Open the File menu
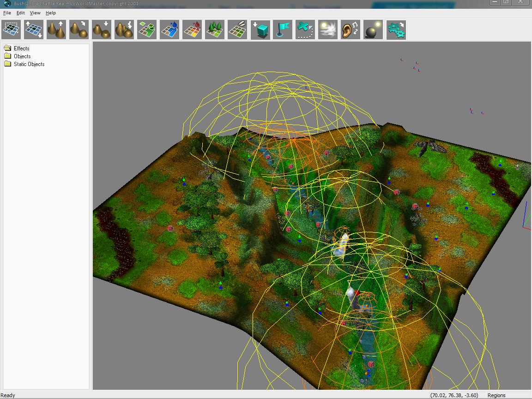This screenshot has width=532, height=399. (x=7, y=13)
